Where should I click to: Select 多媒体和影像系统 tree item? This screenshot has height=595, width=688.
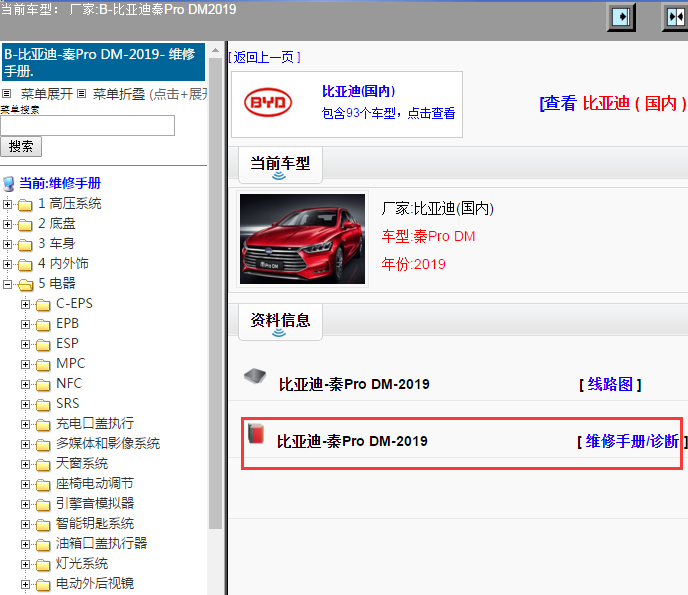click(x=108, y=444)
